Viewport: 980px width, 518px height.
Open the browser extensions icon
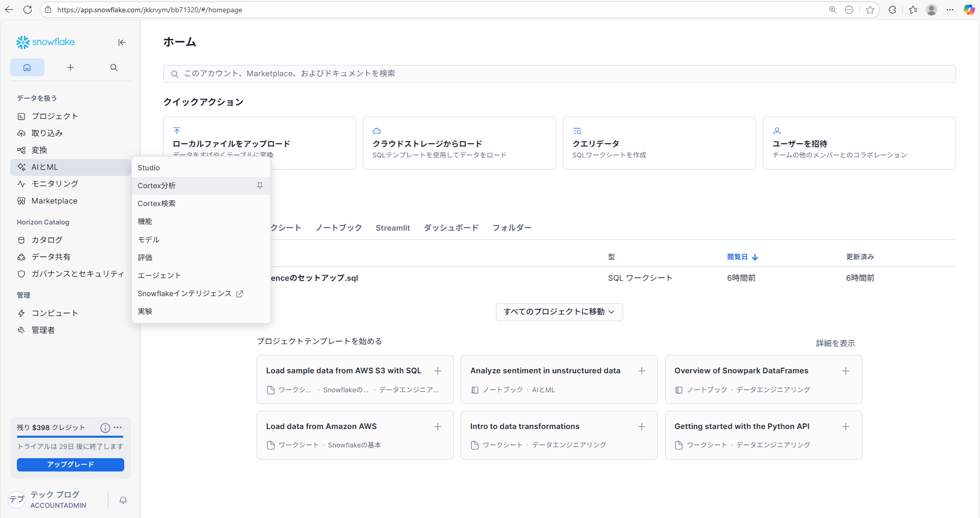point(892,10)
